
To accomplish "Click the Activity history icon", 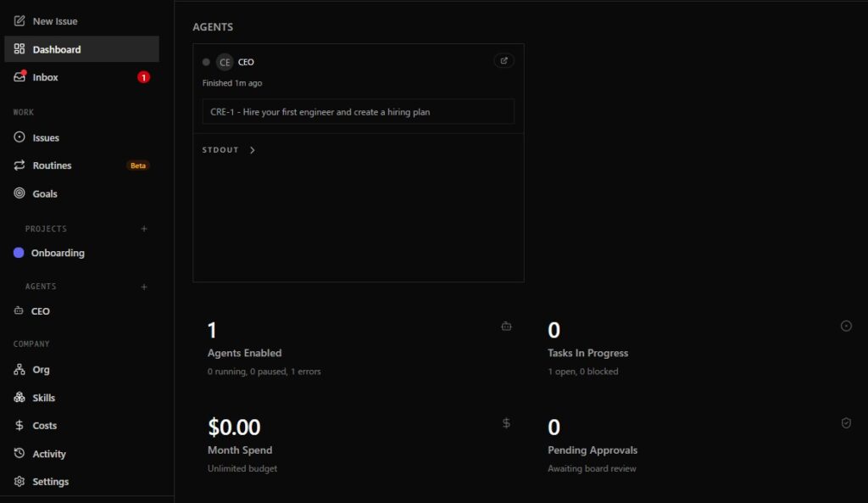I will click(x=19, y=454).
